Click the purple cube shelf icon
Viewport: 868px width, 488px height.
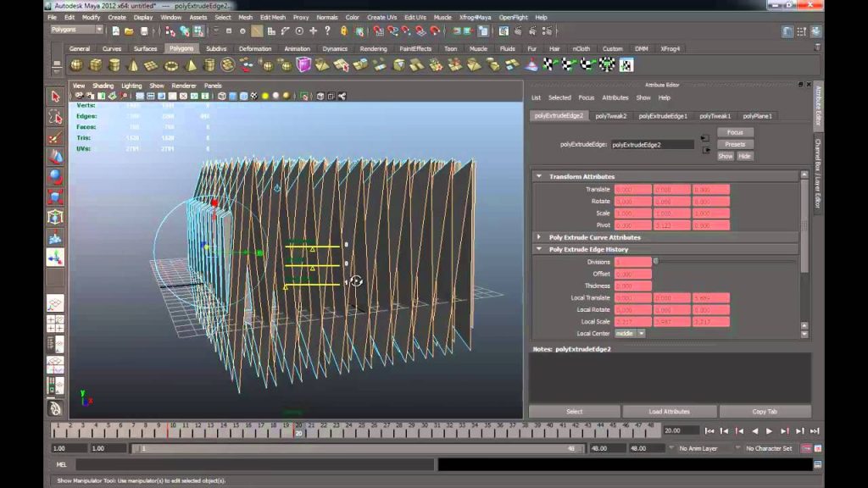(x=303, y=65)
